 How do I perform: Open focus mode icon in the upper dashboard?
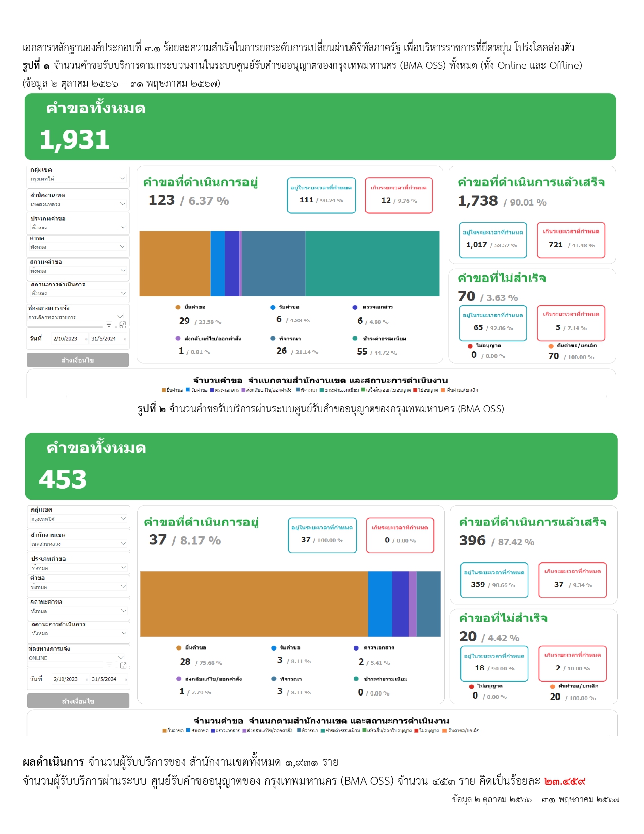[x=122, y=325]
